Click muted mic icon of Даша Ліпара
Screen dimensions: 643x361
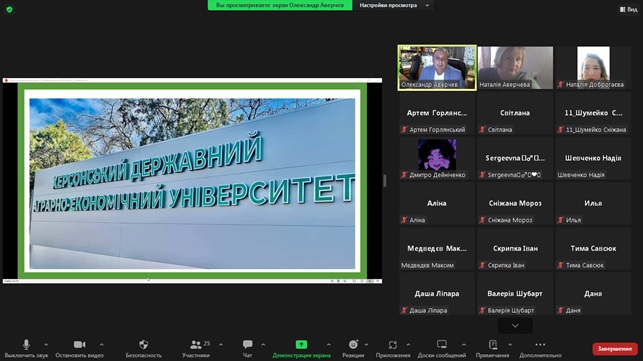tap(404, 310)
